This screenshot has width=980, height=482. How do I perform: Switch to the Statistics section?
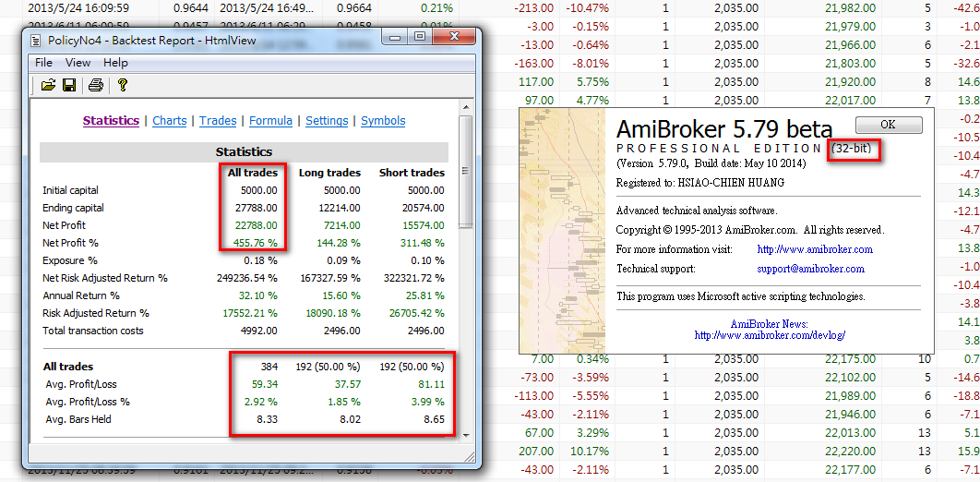pos(112,121)
